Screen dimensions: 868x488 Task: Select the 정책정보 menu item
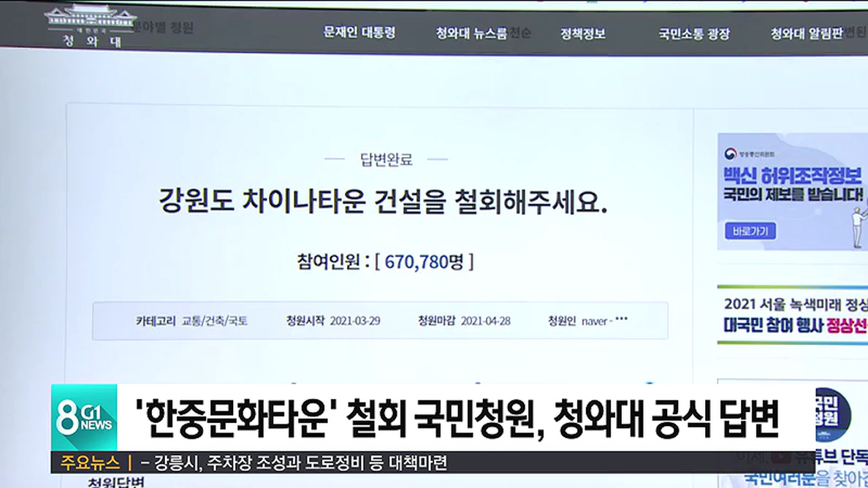click(583, 34)
